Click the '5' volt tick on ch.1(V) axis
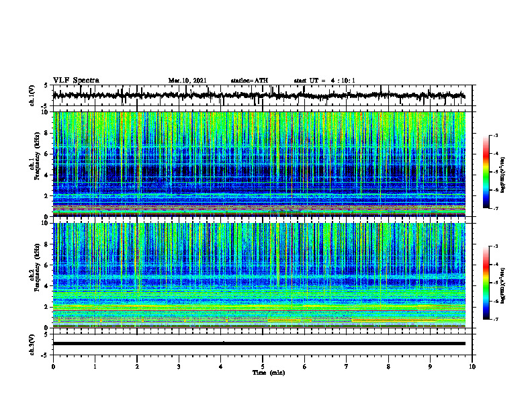532x411 pixels. [46, 86]
